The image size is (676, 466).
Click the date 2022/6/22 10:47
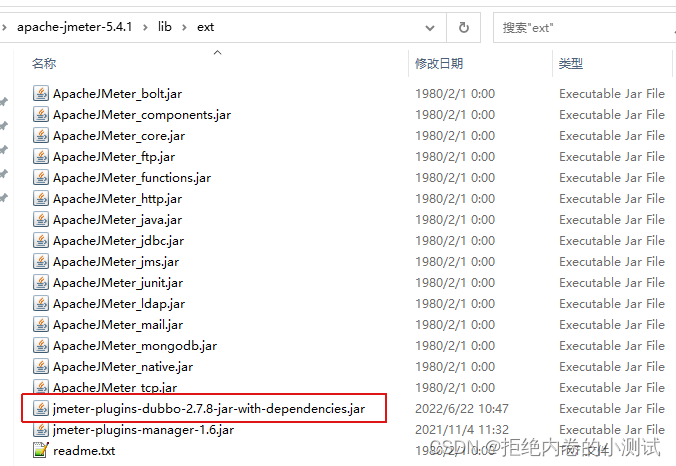coord(462,409)
